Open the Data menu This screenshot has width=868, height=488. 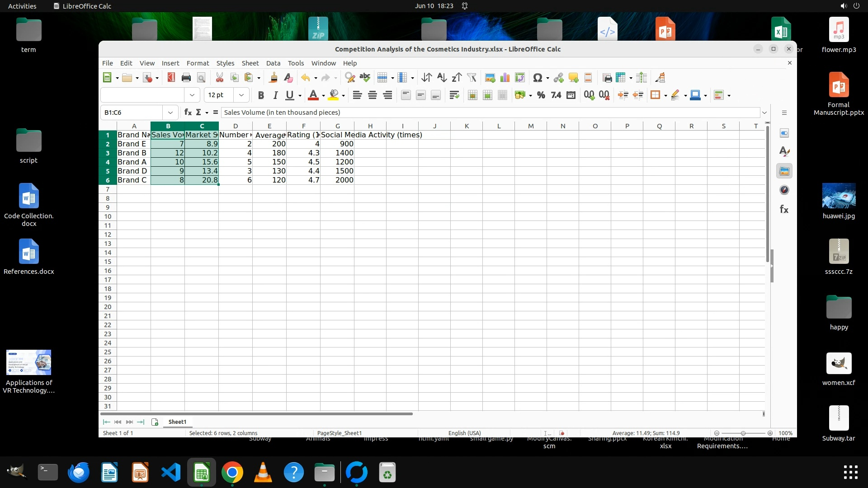(273, 63)
